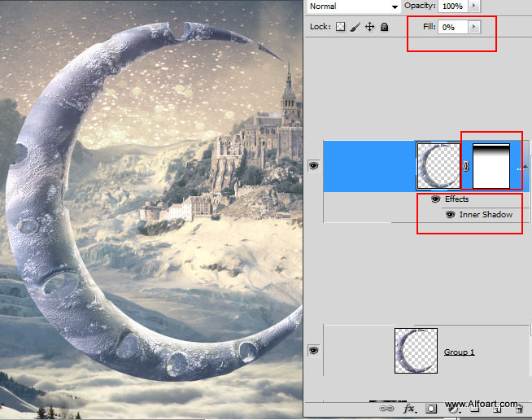Click the Fill 0% input field
The width and height of the screenshot is (532, 420).
453,27
